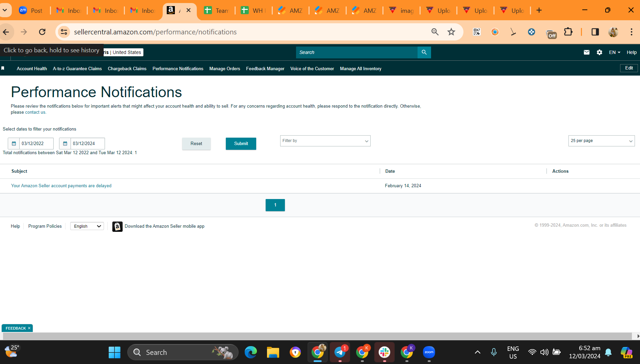Open the taskbar clock and date
Viewport: 640px width, 364px height.
coord(585,353)
